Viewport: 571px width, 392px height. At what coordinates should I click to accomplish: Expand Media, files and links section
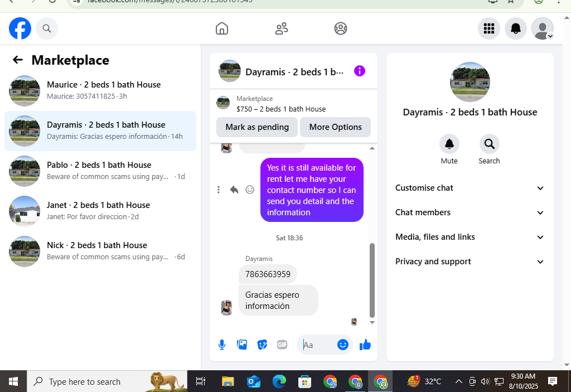click(470, 237)
